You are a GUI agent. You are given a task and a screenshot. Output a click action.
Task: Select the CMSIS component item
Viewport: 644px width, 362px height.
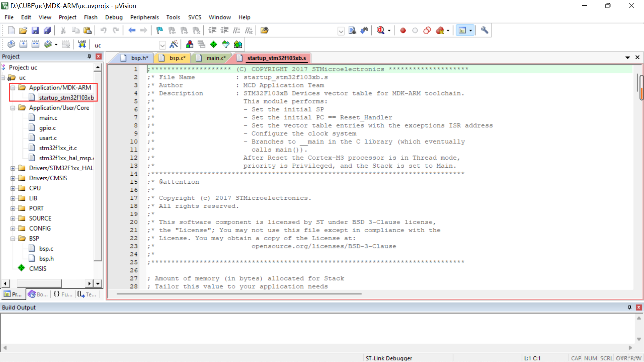[x=37, y=268]
